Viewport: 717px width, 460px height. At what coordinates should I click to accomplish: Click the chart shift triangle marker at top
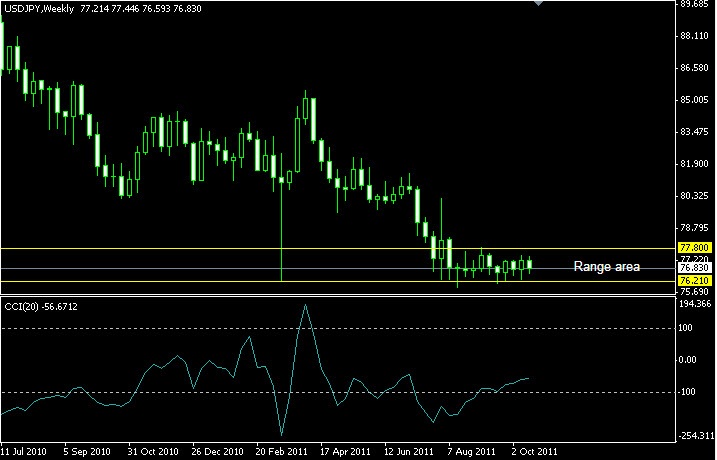click(541, 4)
